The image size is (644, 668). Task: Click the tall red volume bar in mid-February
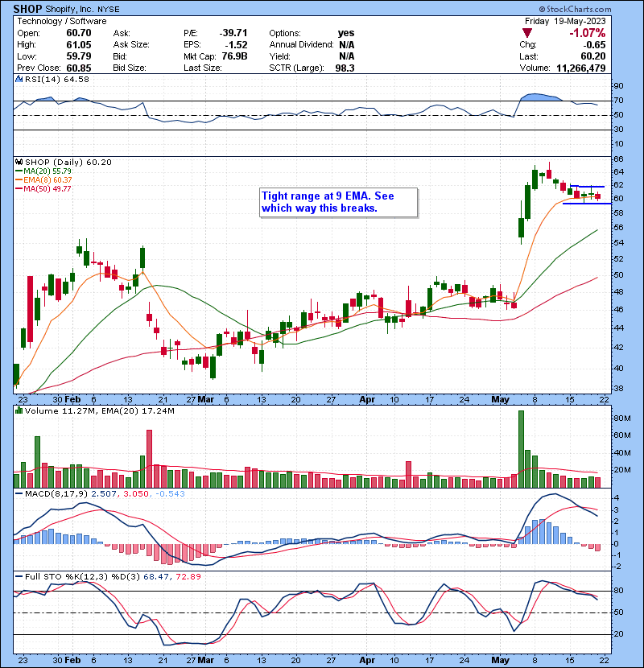point(149,459)
